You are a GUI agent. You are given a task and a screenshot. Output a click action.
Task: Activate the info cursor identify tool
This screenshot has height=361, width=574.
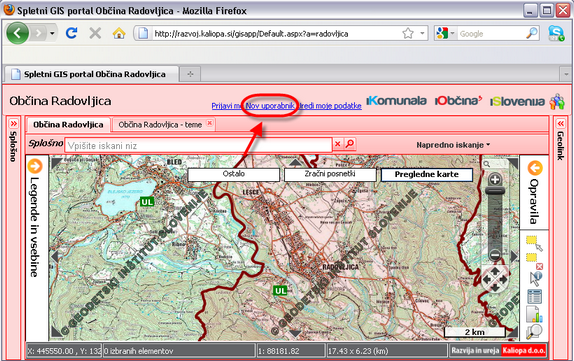click(x=536, y=279)
